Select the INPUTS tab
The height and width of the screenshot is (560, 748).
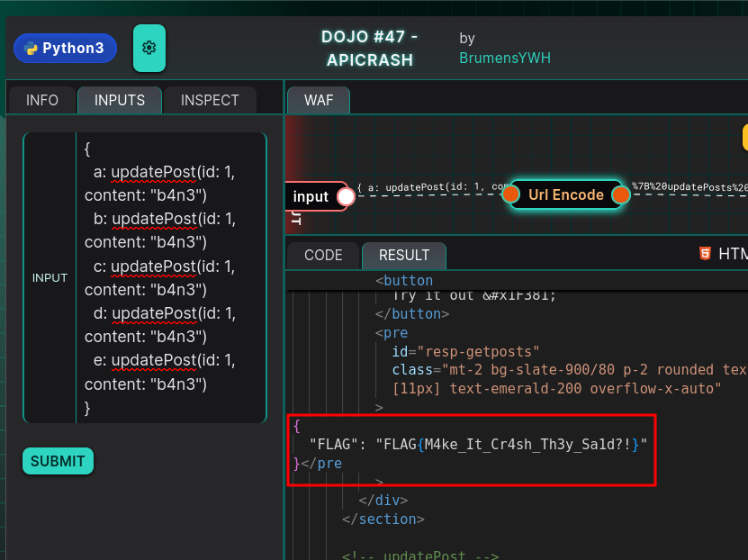[x=120, y=100]
